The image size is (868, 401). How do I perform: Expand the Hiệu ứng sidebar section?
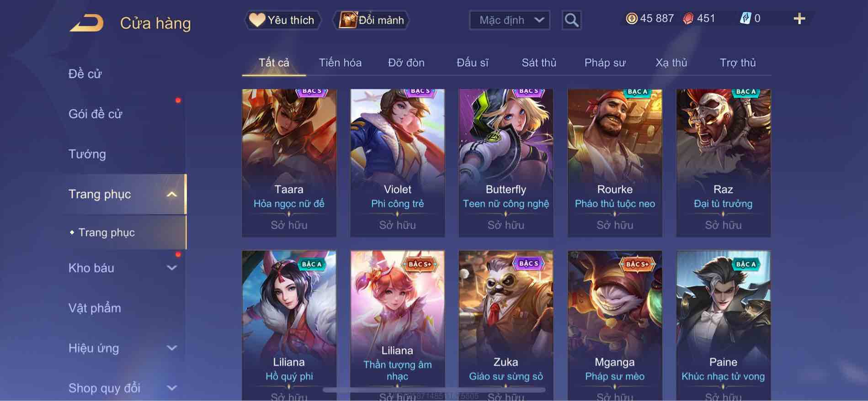(x=172, y=348)
